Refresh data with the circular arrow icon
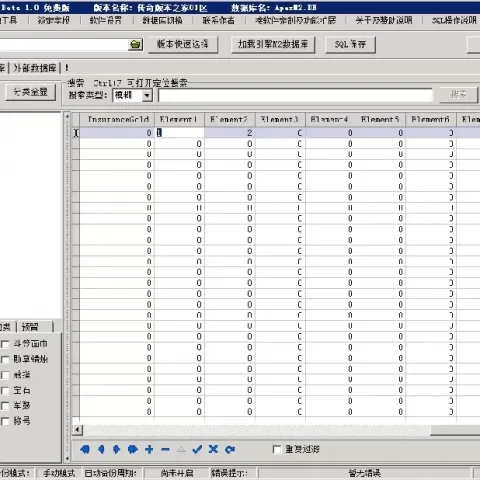Screen dimensions: 480x480 [x=230, y=449]
